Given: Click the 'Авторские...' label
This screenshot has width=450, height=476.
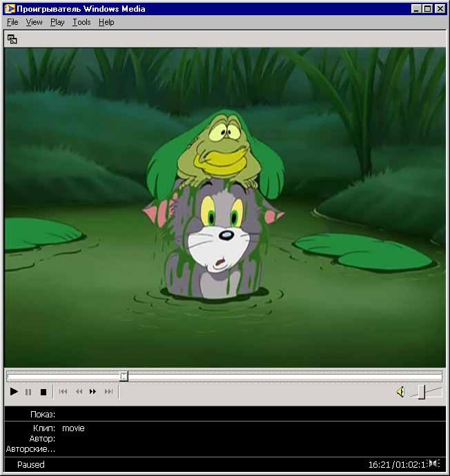Looking at the screenshot, I should pos(30,449).
